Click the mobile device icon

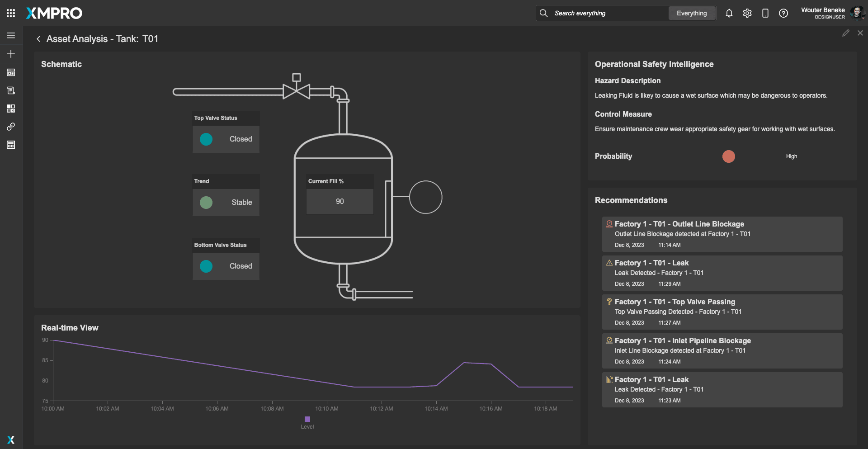click(765, 13)
